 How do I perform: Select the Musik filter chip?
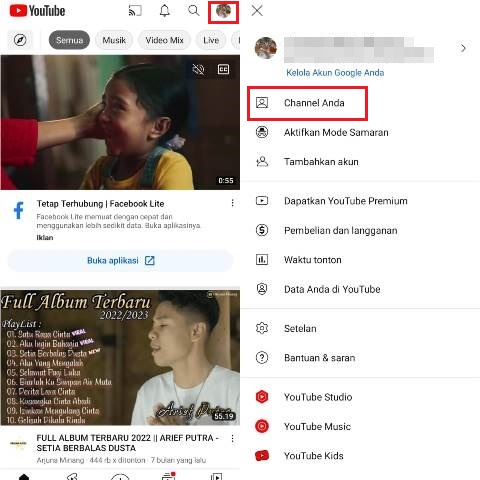click(x=114, y=40)
